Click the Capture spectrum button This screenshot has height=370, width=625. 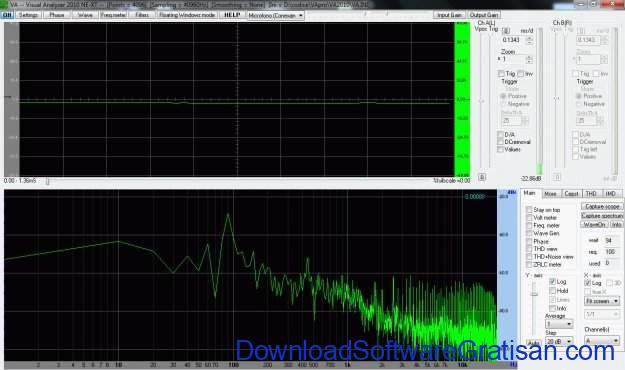coord(602,216)
